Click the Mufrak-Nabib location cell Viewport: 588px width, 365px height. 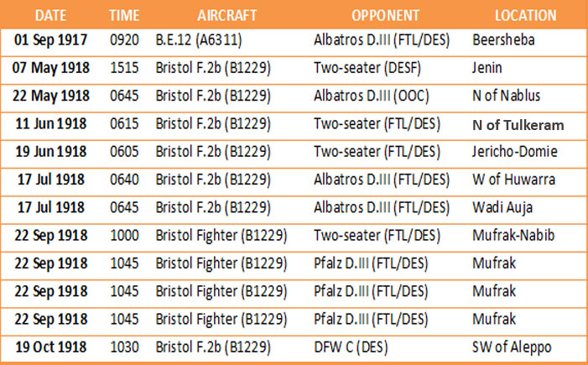[x=512, y=236]
